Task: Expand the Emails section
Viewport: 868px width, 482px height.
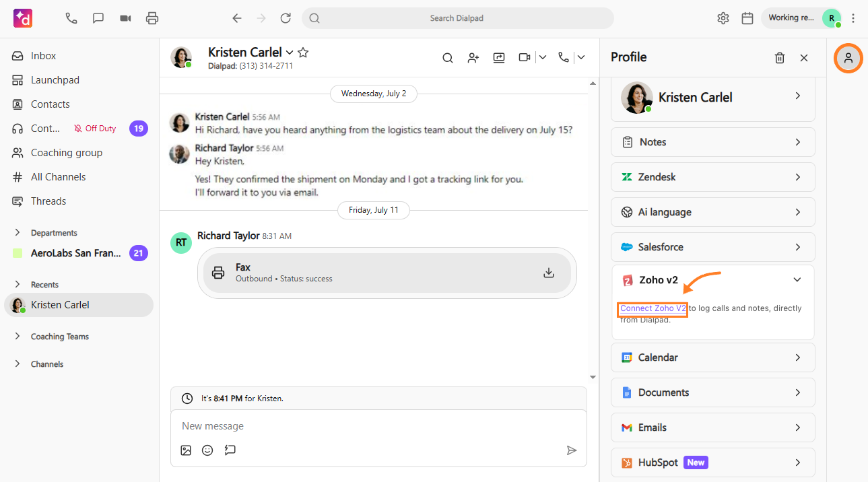Action: pos(713,427)
